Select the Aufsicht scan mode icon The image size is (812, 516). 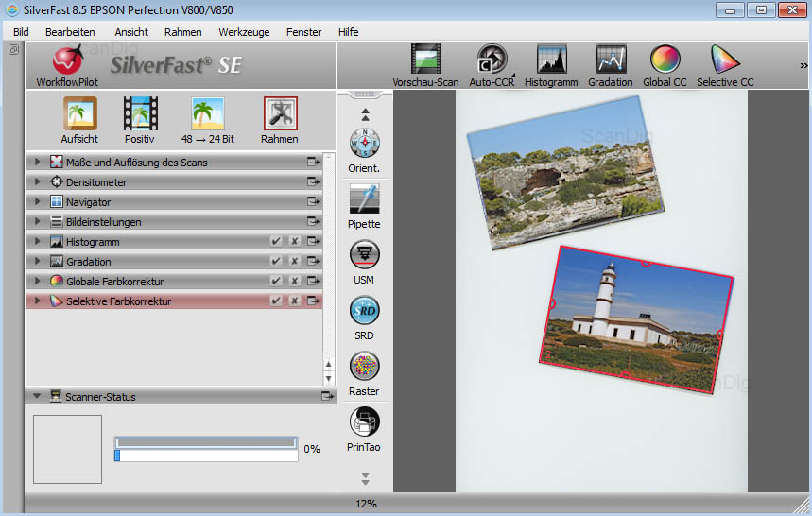click(79, 112)
